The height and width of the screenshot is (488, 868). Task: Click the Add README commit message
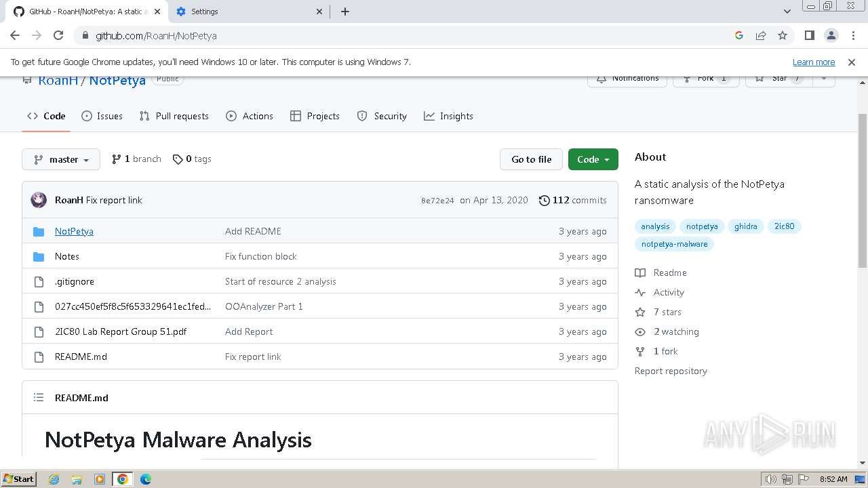pyautogui.click(x=253, y=231)
